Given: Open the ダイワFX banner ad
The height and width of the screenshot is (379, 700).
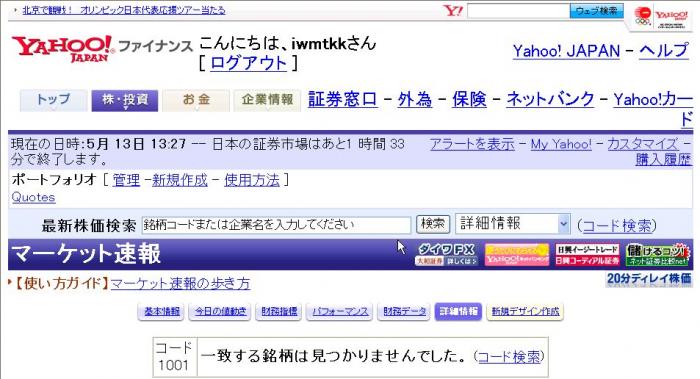Looking at the screenshot, I should click(x=446, y=254).
